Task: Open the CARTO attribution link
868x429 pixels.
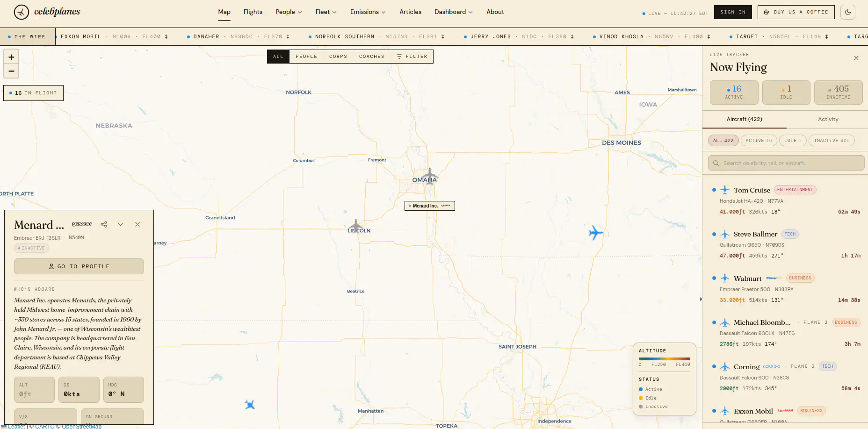Action: coord(45,426)
